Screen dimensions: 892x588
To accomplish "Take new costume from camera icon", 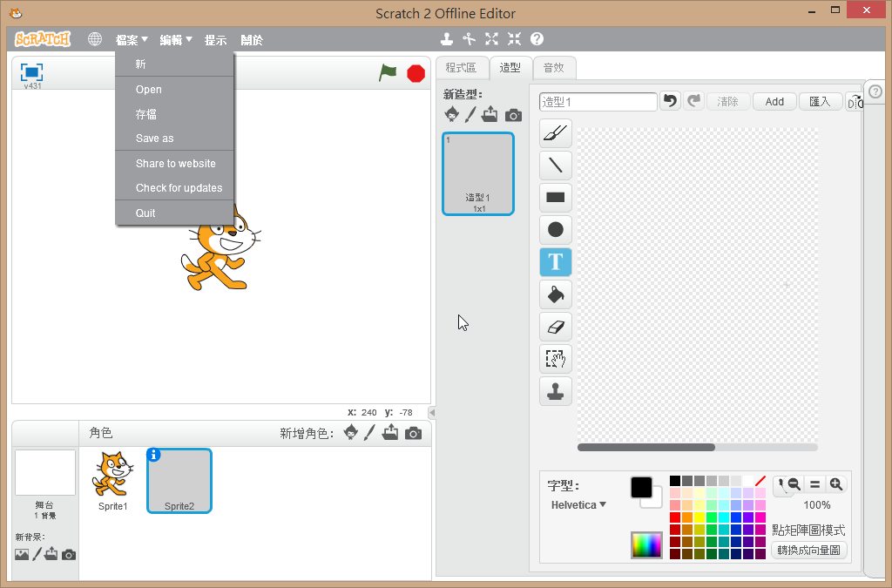I will click(x=513, y=115).
